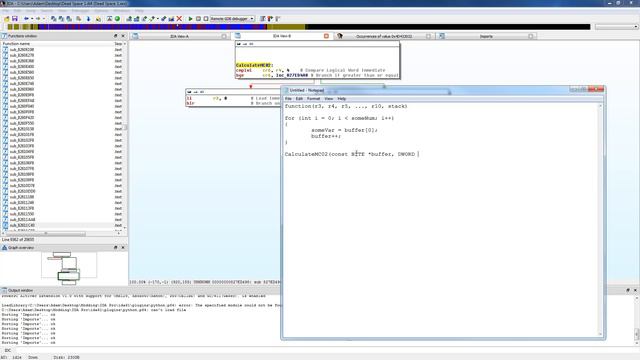The height and width of the screenshot is (360, 640).
Task: Click the Notepad vertical scrollbar down arrow
Action: [600, 334]
